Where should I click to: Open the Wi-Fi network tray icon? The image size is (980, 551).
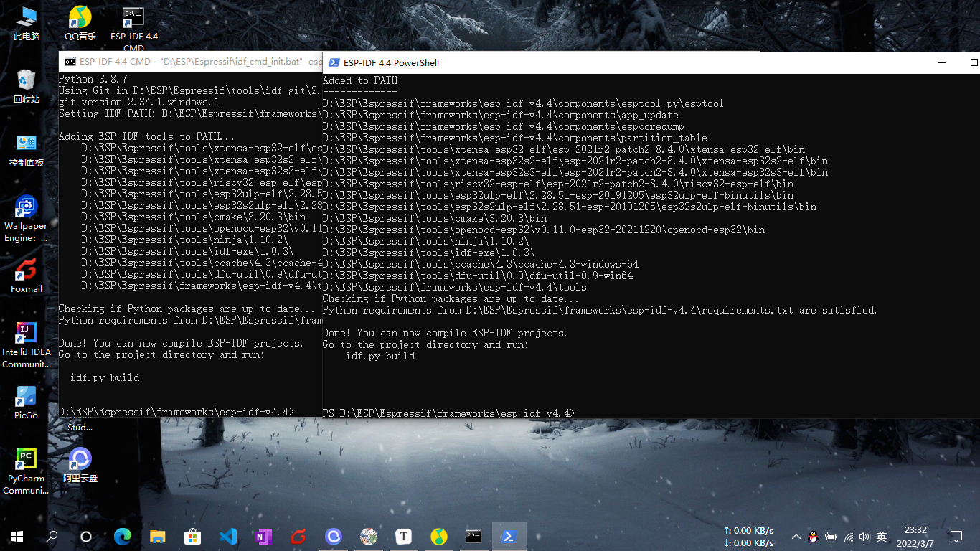click(x=849, y=537)
